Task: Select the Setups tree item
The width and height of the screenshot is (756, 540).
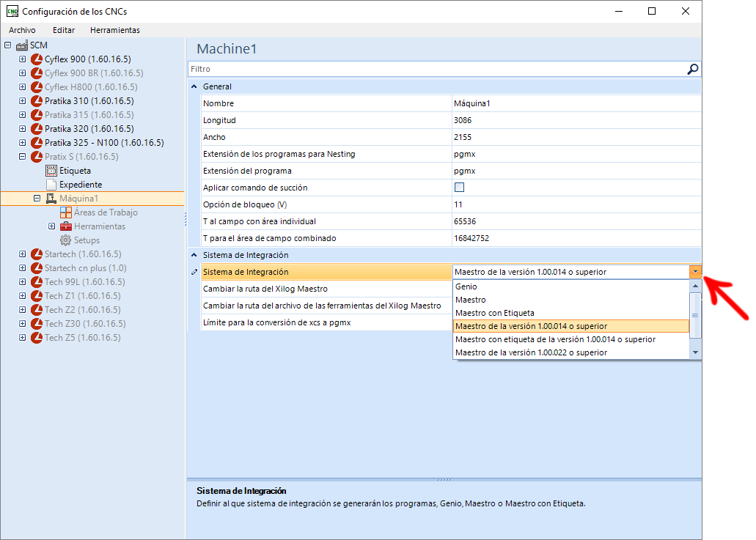Action: 87,240
